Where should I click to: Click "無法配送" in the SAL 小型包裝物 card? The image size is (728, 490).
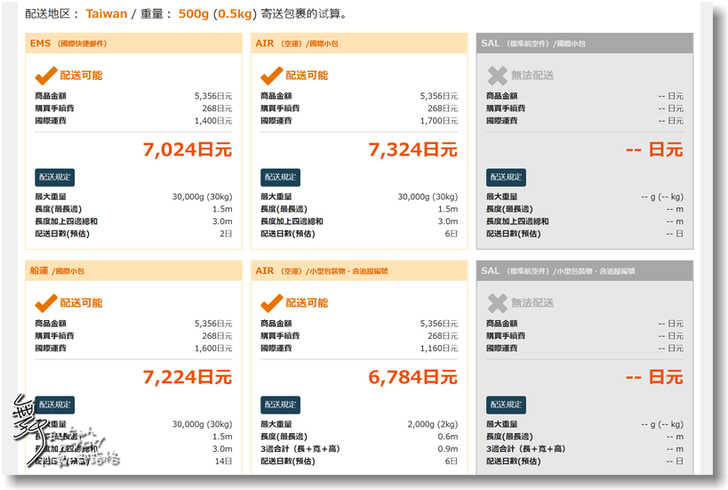click(533, 303)
